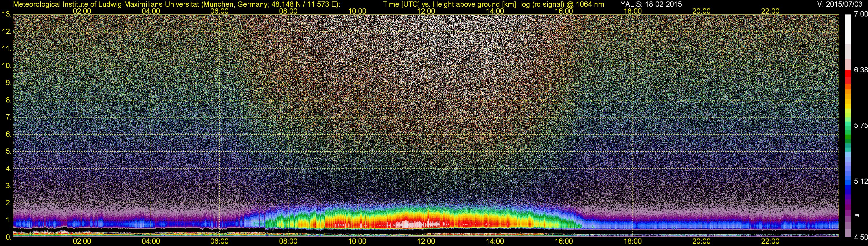Click the 6.38 value on the color scale
Viewport: 868px width, 246px height.
pos(860,70)
